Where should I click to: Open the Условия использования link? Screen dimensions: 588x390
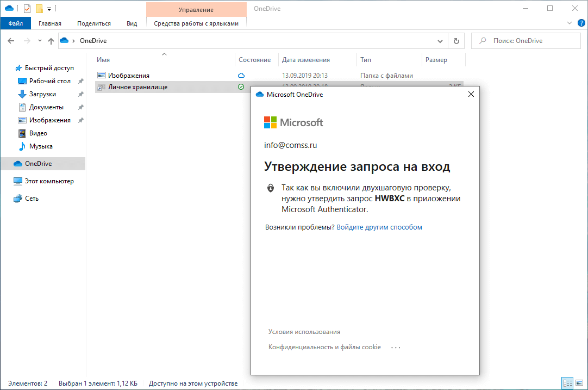304,331
